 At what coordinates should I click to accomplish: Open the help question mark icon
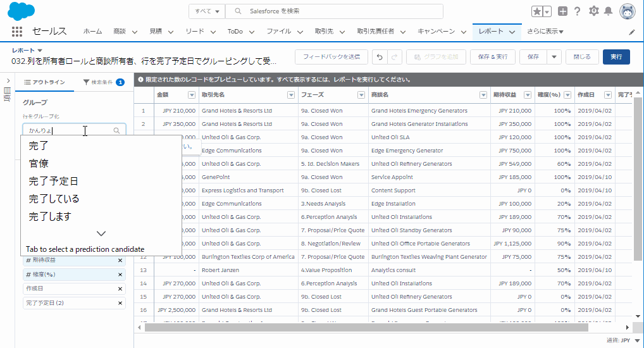(x=577, y=11)
